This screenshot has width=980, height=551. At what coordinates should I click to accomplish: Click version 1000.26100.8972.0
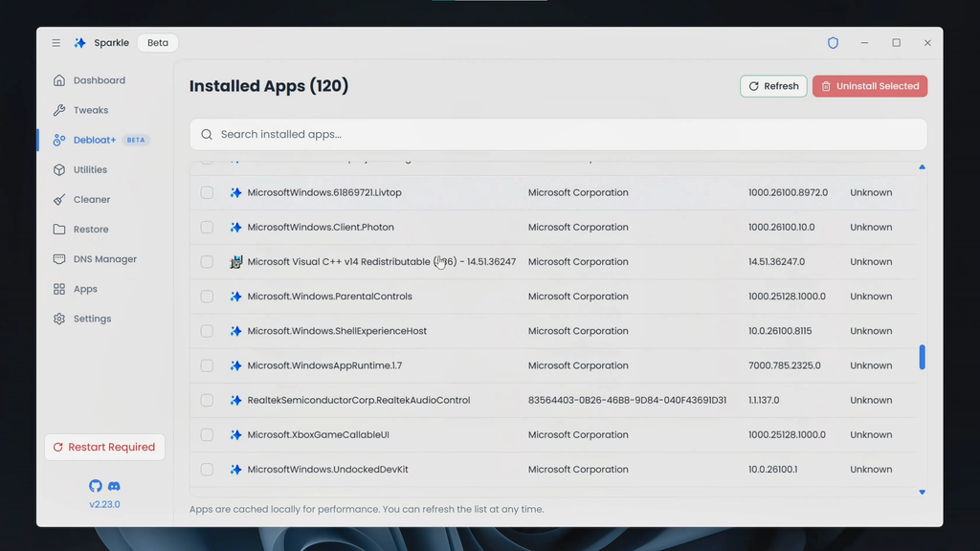789,192
